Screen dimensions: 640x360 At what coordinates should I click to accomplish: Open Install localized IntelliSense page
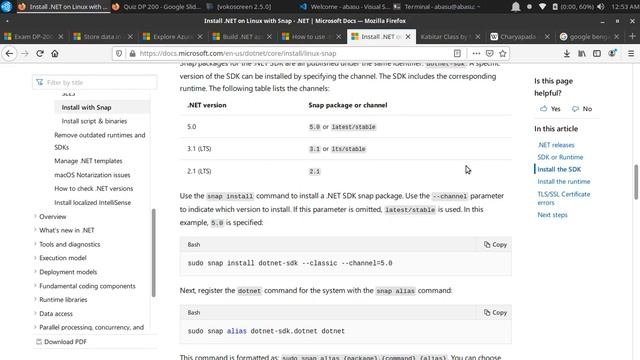tap(93, 202)
